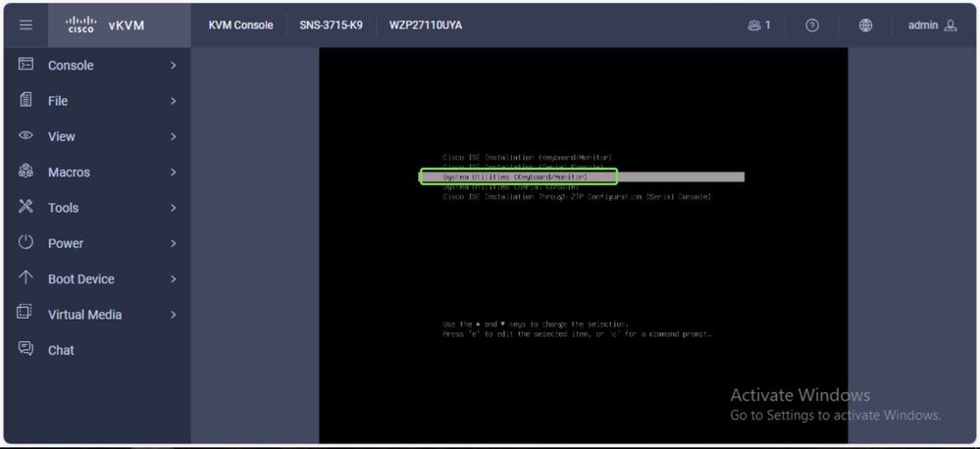
Task: Click the 'Press e to edit' hint line
Action: point(576,334)
